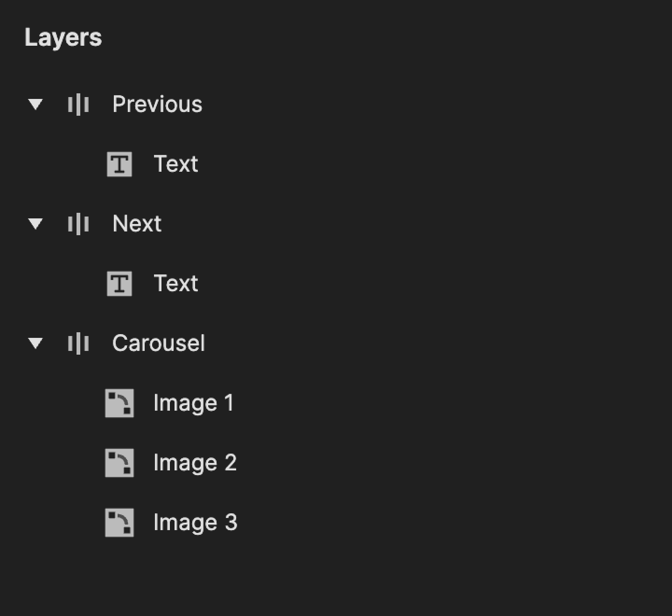Click the auto layout icon beside Next

click(x=78, y=224)
